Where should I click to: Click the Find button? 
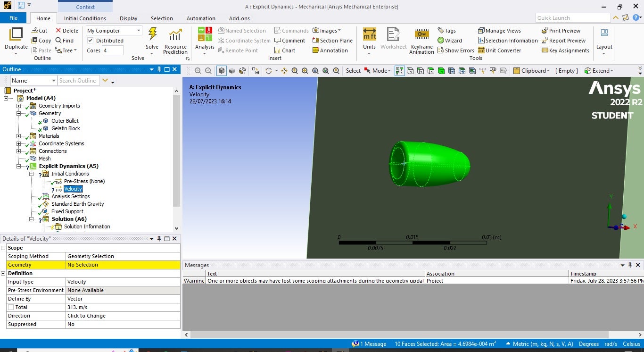(x=64, y=41)
